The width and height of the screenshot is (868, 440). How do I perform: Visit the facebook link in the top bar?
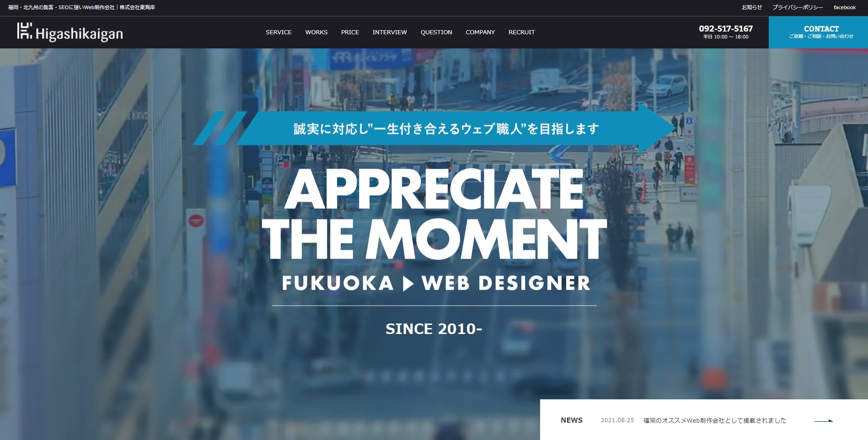(844, 7)
